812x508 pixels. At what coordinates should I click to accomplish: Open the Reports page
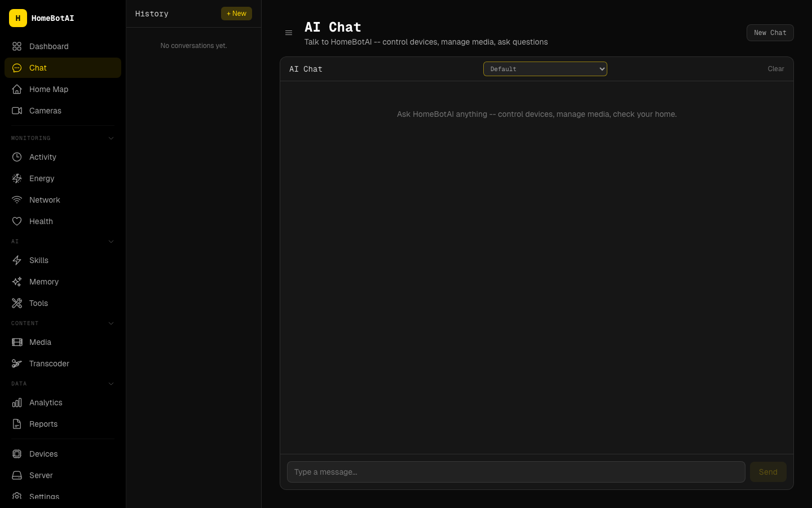pos(43,424)
